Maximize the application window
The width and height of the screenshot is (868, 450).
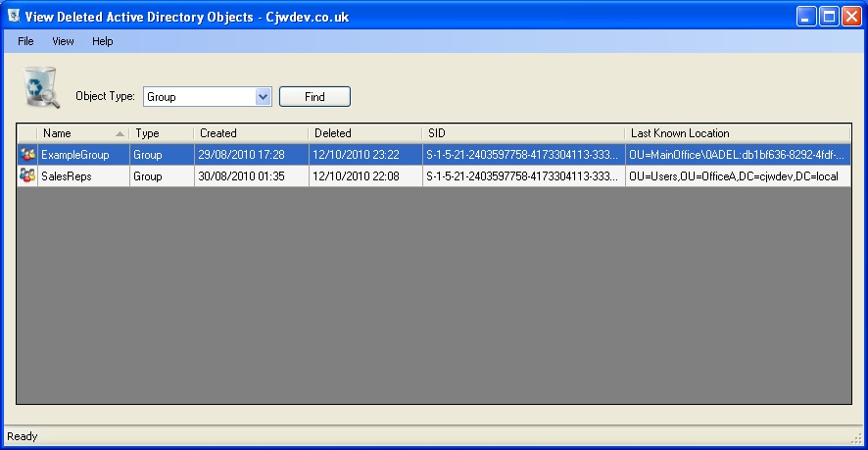(829, 17)
